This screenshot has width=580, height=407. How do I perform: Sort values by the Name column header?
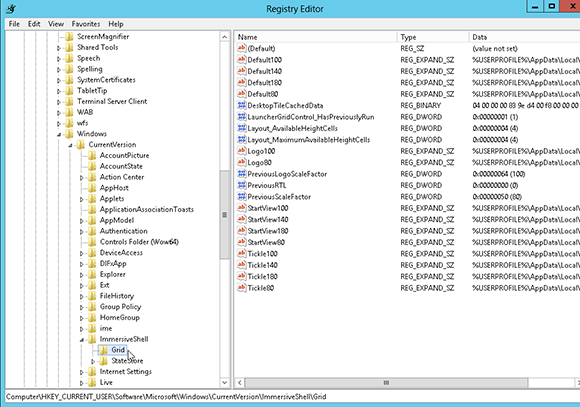316,37
